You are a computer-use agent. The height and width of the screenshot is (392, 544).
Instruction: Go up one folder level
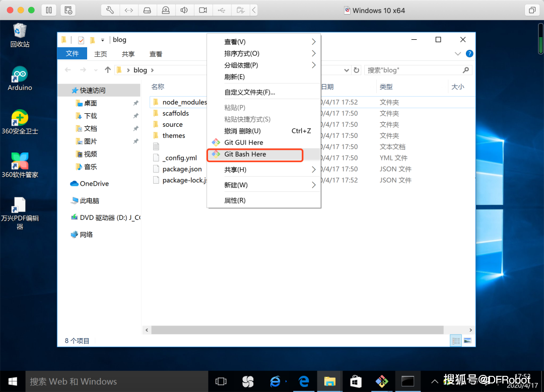click(x=108, y=70)
